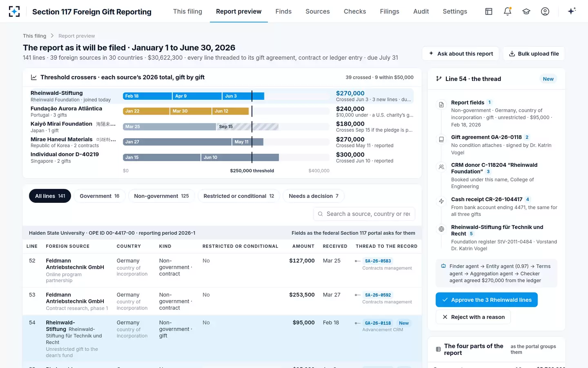Open the Audit tab
This screenshot has height=368, width=588.
(421, 11)
